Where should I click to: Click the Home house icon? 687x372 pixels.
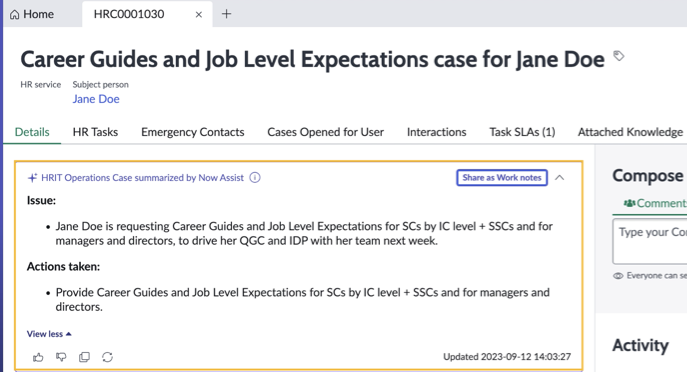coord(14,14)
